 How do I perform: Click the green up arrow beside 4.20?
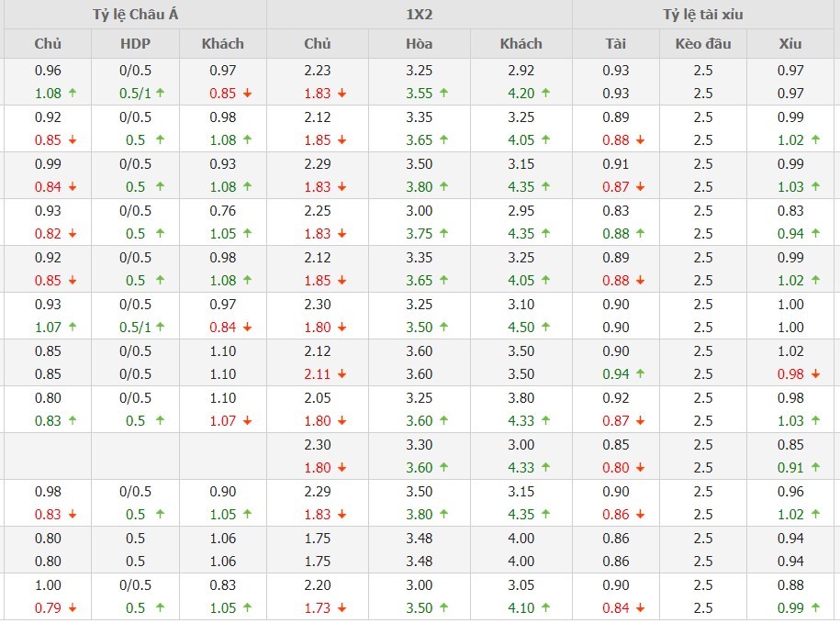[x=545, y=93]
